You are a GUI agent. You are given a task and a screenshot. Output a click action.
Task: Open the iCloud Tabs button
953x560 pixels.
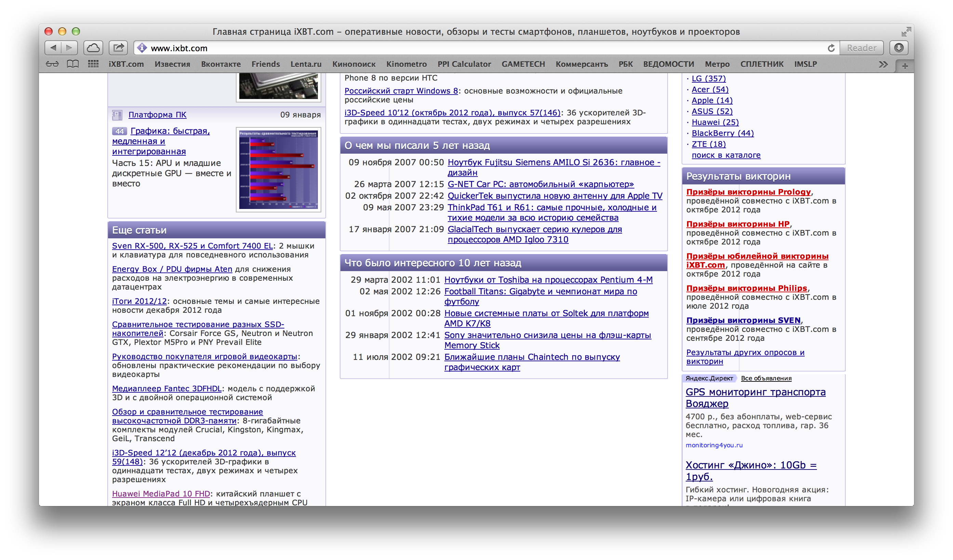[93, 48]
